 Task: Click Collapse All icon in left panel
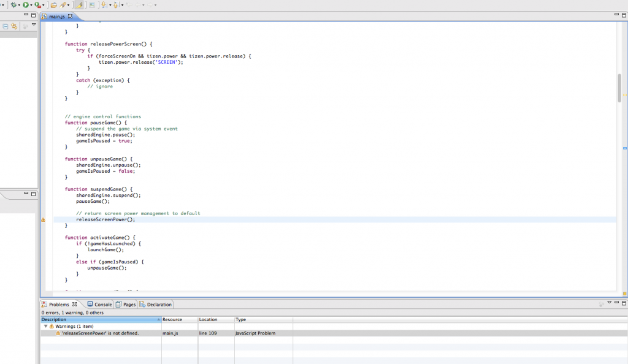[x=6, y=26]
